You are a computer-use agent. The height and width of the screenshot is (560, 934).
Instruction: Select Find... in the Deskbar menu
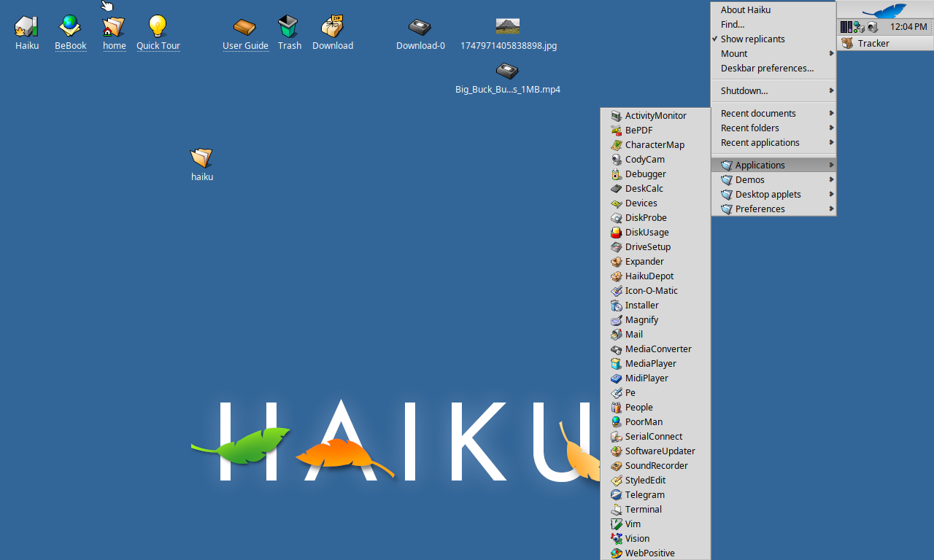773,24
